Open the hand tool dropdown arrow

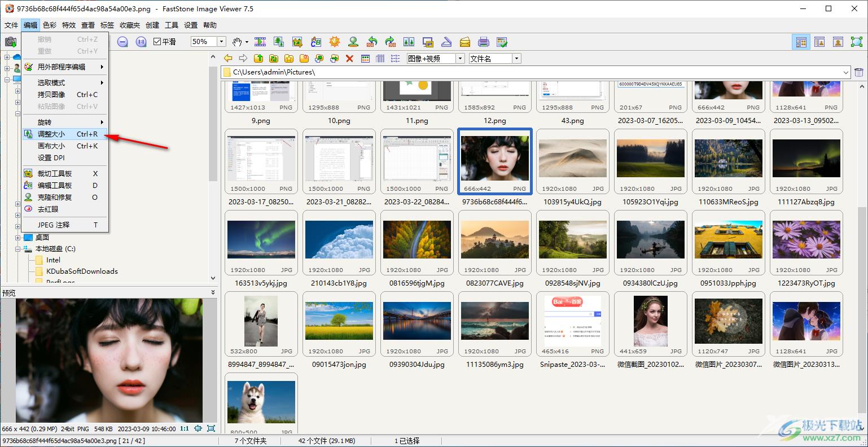247,42
